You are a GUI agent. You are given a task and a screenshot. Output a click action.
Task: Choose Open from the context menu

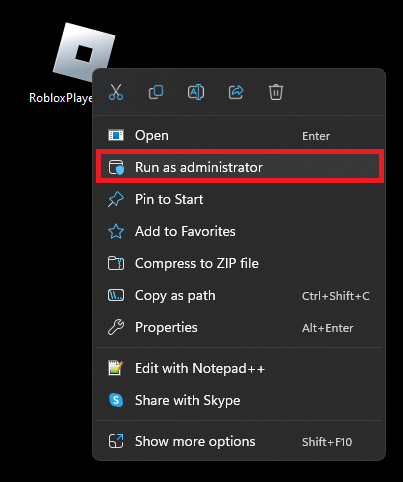pos(239,135)
